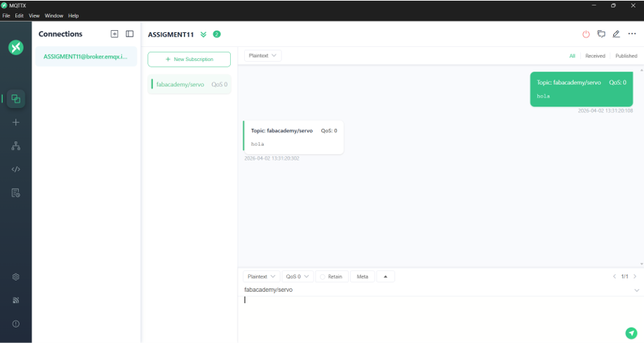Click message list scrollbar down arrow
The image size is (644, 343).
click(641, 264)
